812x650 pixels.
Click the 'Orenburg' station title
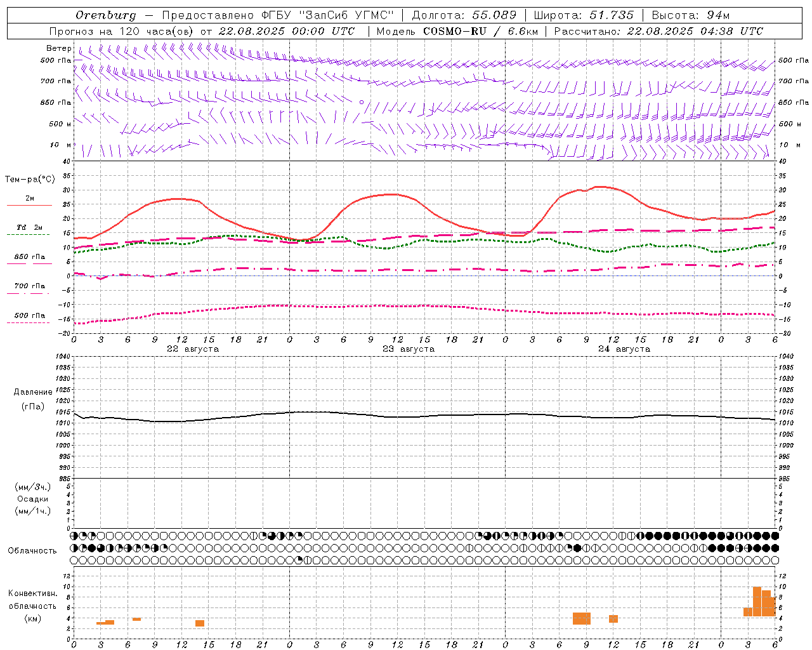[x=106, y=15]
